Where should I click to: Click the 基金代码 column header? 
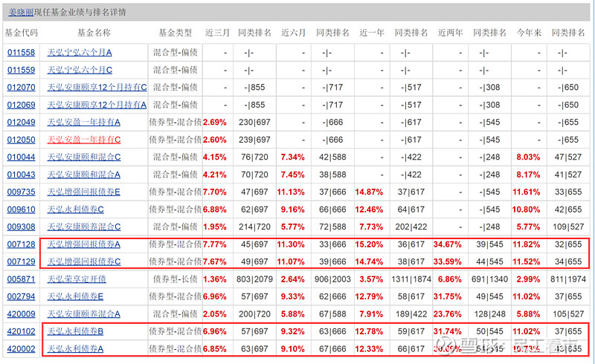click(x=22, y=33)
